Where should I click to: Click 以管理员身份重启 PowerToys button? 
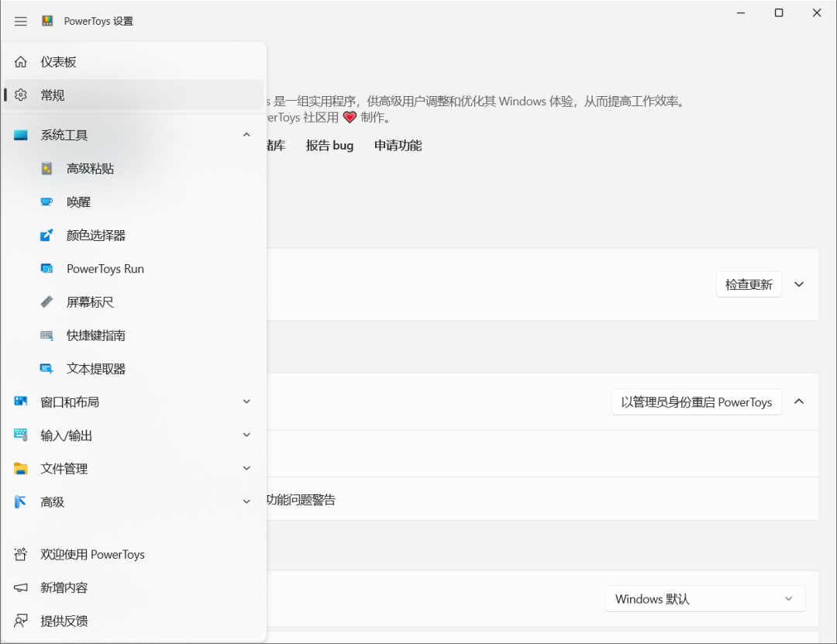click(x=697, y=402)
